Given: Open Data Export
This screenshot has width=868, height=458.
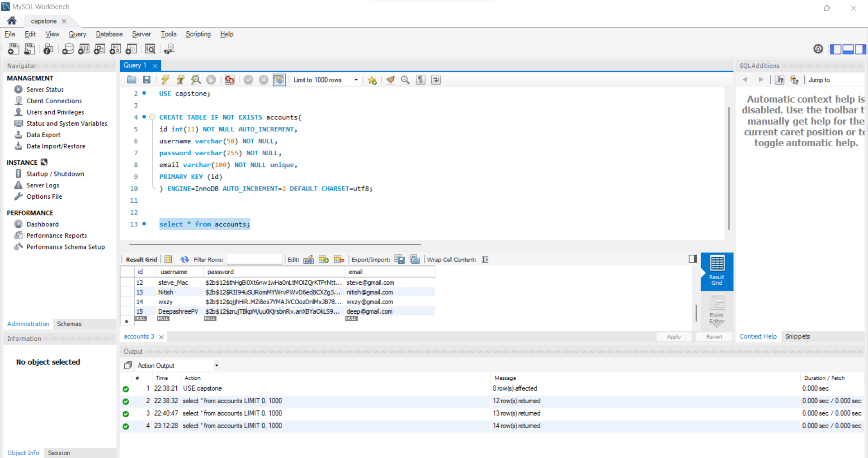Looking at the screenshot, I should tap(43, 135).
